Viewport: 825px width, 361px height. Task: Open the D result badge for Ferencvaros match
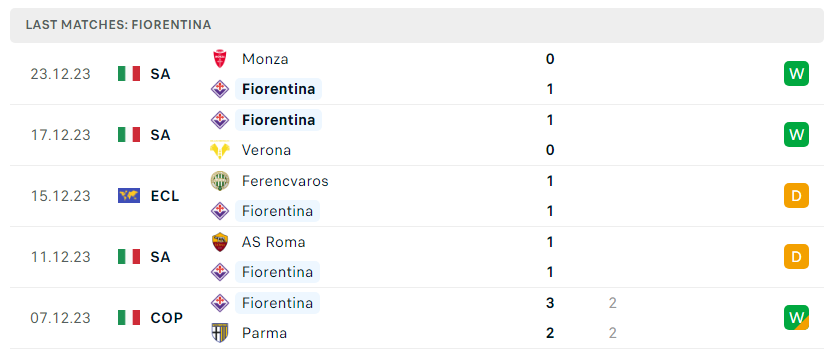click(x=796, y=196)
